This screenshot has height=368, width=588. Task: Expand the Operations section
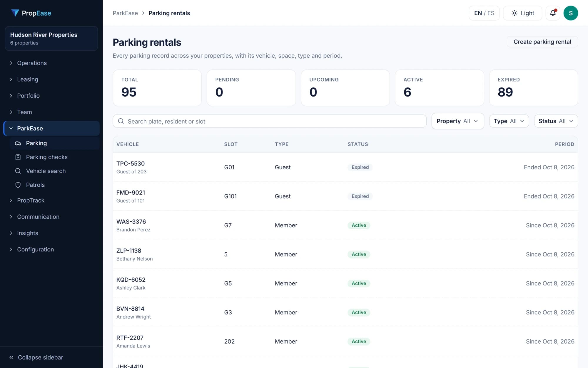(51, 63)
